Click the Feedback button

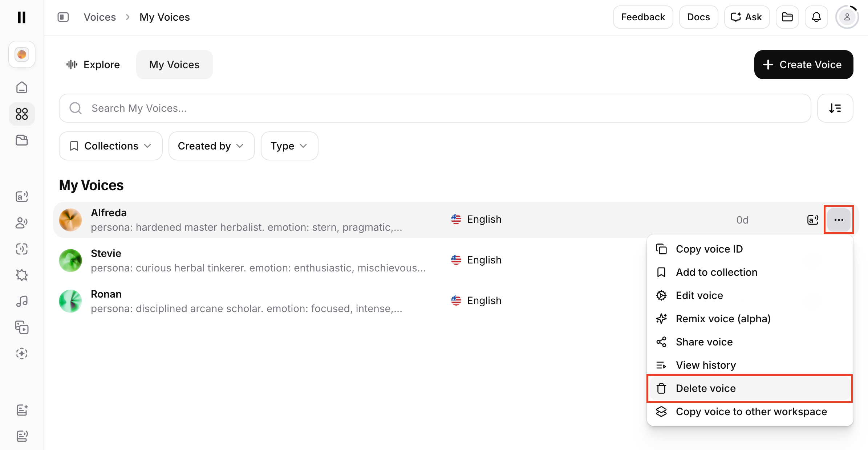pos(643,17)
